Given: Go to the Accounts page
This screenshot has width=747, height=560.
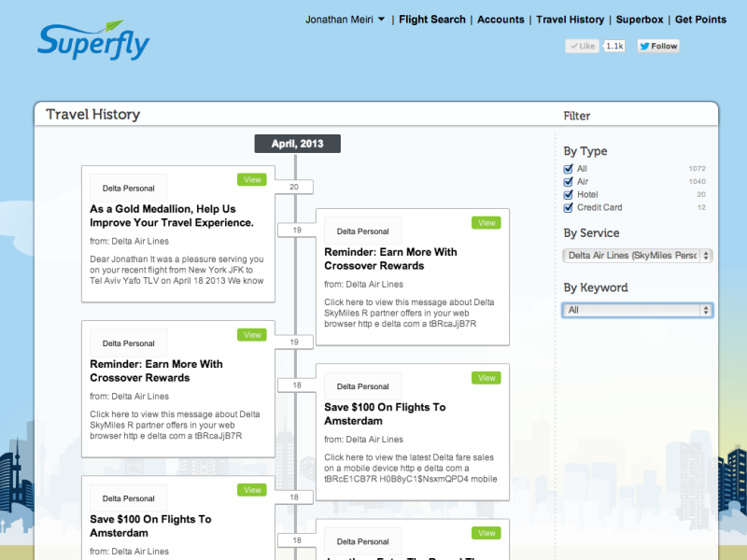Looking at the screenshot, I should click(500, 20).
